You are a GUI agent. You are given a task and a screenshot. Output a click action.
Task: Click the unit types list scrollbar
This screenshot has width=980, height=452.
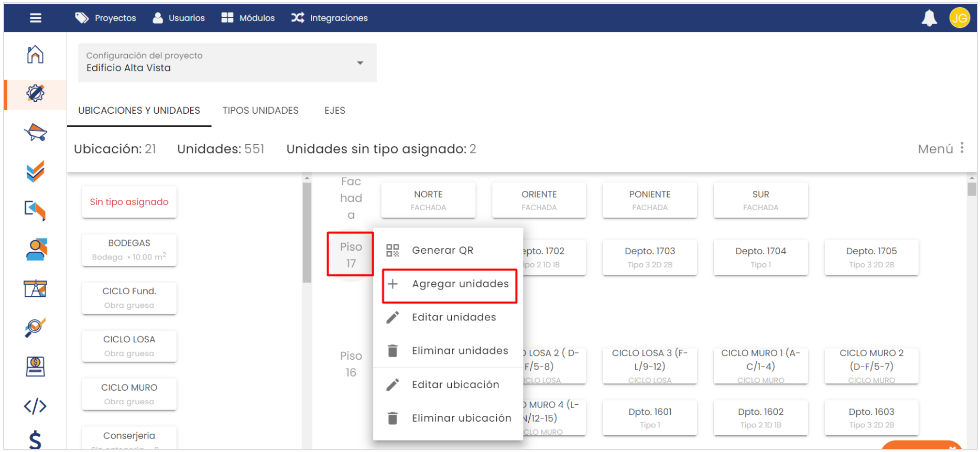pos(307,231)
